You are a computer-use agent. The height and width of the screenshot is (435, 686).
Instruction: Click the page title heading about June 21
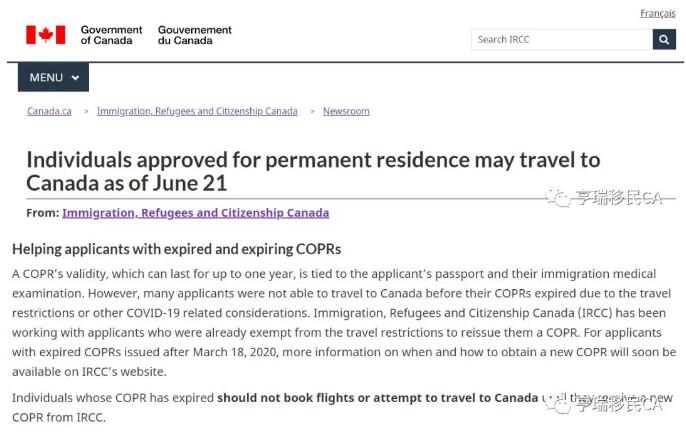coord(313,171)
